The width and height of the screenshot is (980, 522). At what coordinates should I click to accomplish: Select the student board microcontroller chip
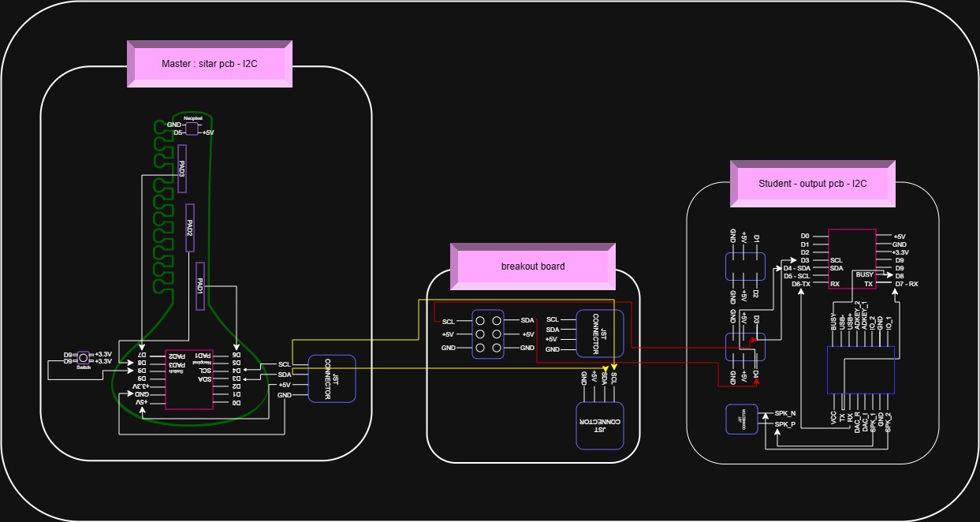coord(851,259)
